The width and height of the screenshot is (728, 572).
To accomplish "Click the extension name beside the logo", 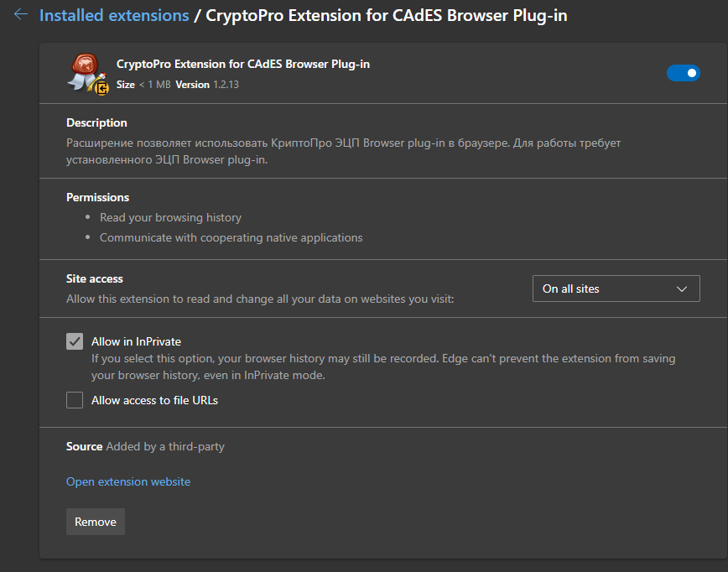I will click(243, 64).
